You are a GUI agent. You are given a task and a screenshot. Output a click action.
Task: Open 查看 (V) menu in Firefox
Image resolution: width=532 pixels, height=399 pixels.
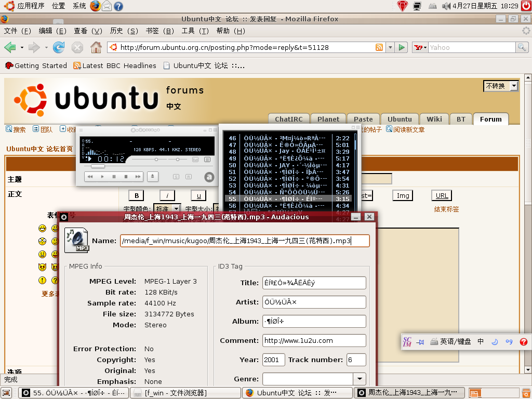[88, 31]
